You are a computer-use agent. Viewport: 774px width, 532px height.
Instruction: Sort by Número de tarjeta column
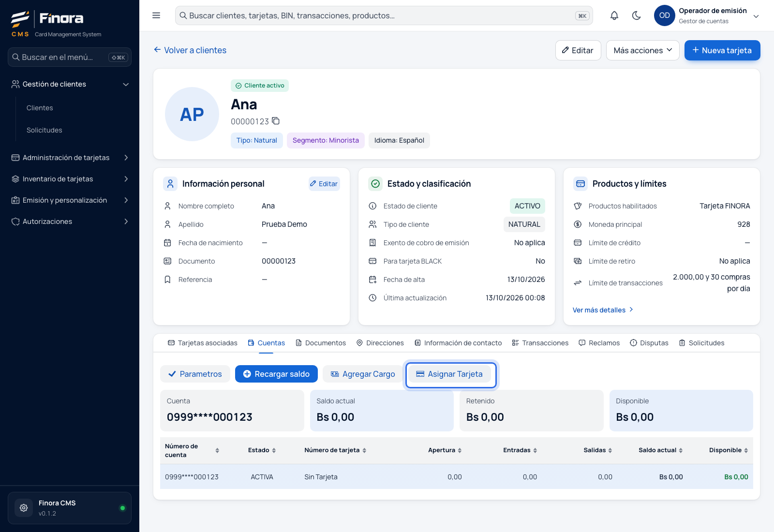pos(364,450)
